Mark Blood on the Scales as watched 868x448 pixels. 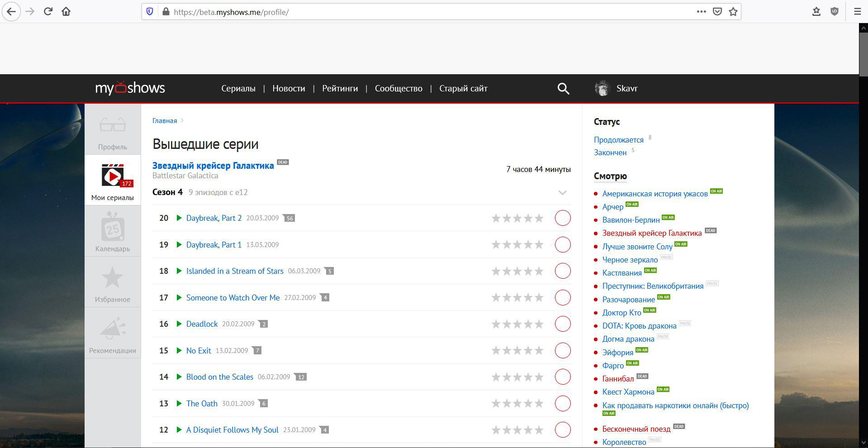[x=563, y=377]
